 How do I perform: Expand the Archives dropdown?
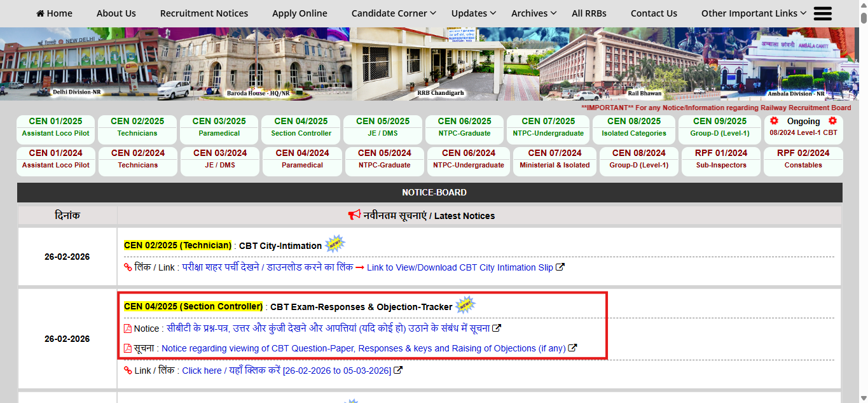click(x=530, y=13)
